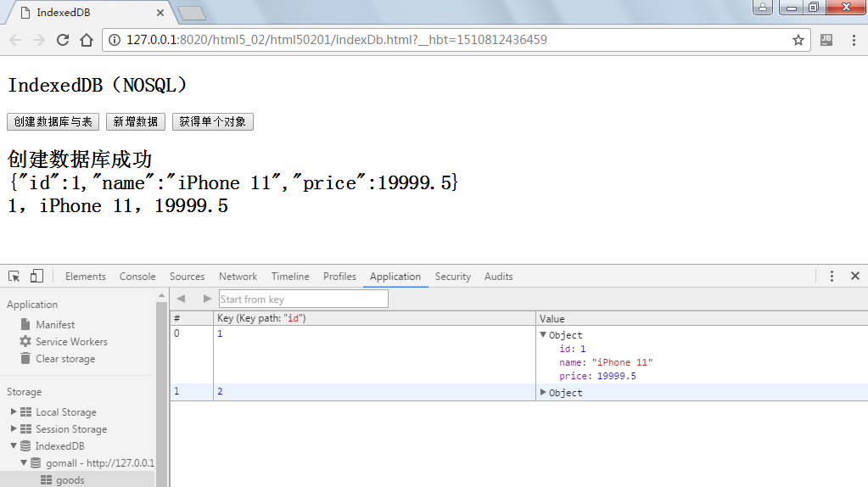Screen dimensions: 868x487
Task: Switch to the Security tab
Action: pos(453,276)
